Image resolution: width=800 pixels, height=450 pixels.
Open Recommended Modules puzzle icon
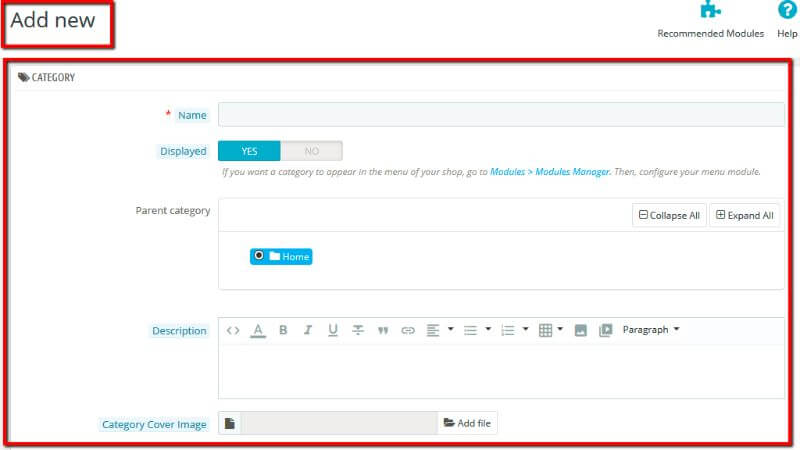coord(710,9)
